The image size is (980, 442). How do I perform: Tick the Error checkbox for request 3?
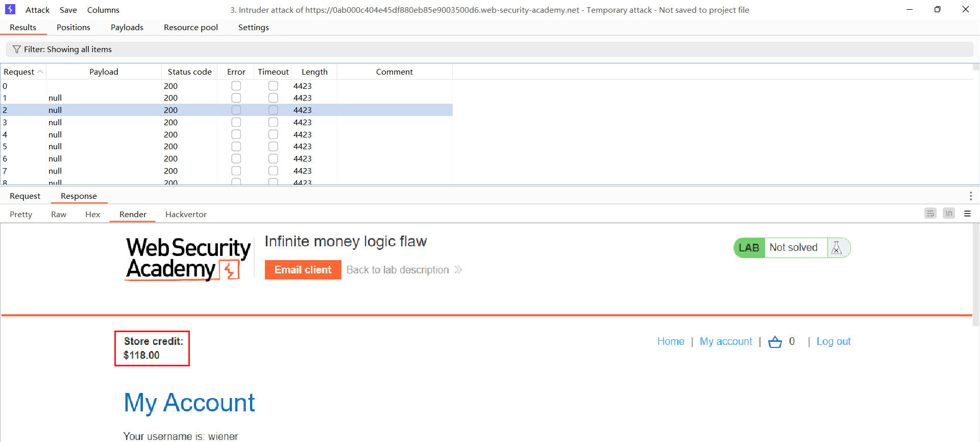pyautogui.click(x=236, y=122)
